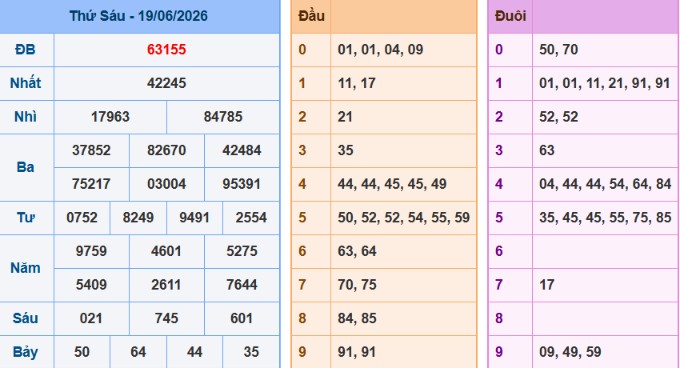Click Đầu row values 84, 85

click(357, 319)
